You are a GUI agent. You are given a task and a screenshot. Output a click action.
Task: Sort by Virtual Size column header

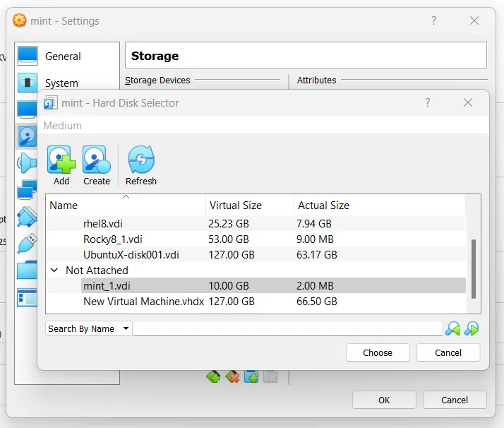(x=250, y=205)
